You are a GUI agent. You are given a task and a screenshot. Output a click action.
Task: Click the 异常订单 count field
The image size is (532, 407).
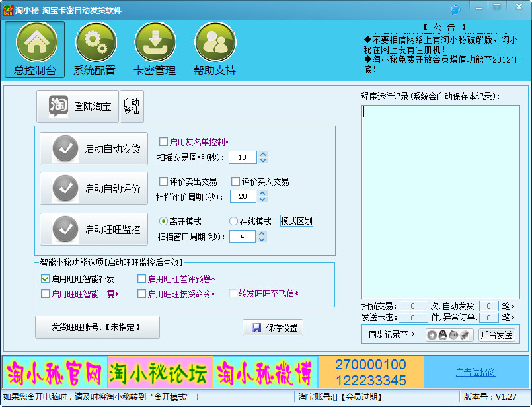[488, 318]
